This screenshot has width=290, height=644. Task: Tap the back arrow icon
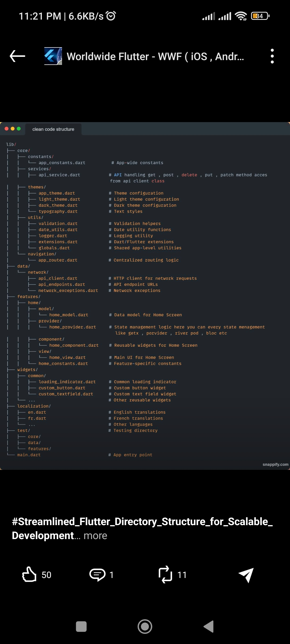pos(17,56)
